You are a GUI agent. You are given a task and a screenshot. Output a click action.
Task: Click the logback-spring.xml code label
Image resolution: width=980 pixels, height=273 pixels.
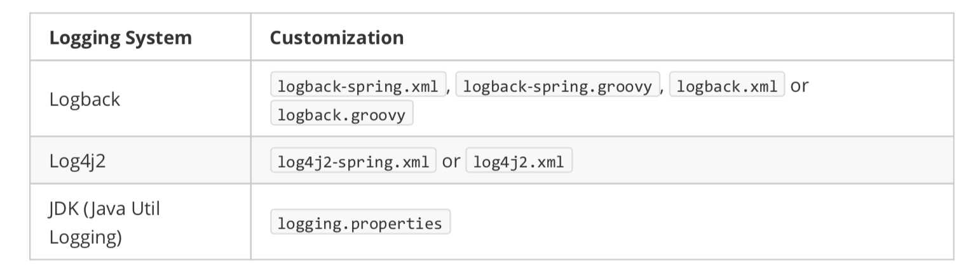point(358,85)
